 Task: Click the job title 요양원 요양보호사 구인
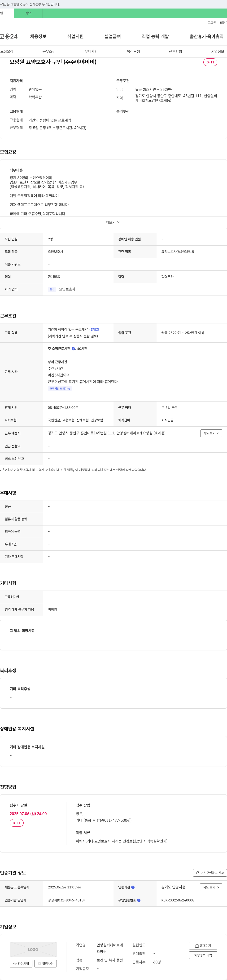(53, 62)
